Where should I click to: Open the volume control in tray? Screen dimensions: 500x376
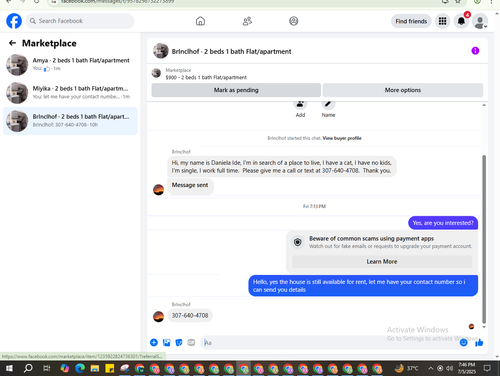pyautogui.click(x=450, y=368)
